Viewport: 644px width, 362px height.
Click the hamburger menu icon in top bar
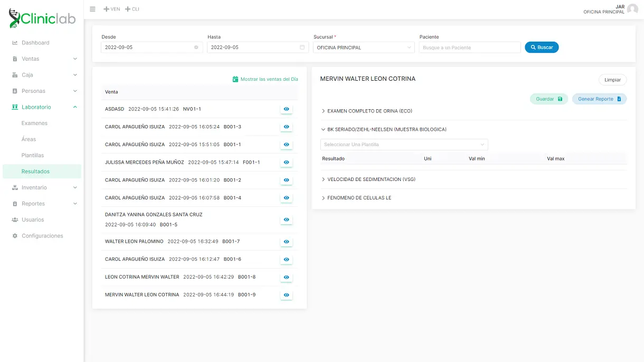point(92,9)
